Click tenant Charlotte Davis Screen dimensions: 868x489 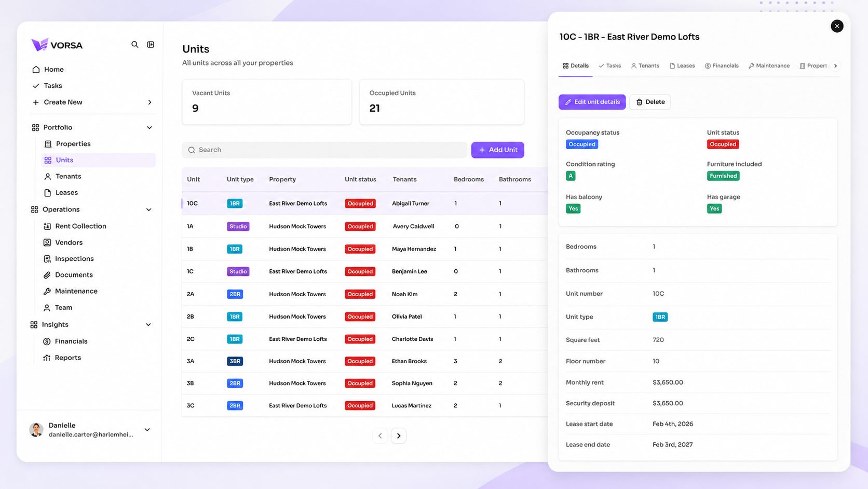tap(412, 339)
